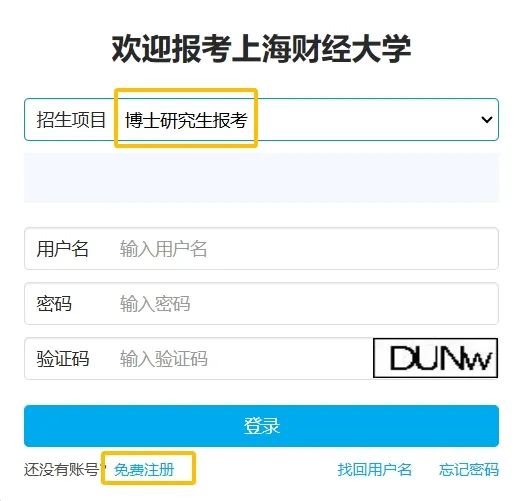Click the chevron arrow of 招生项目 selector
This screenshot has width=521, height=501.
487,120
